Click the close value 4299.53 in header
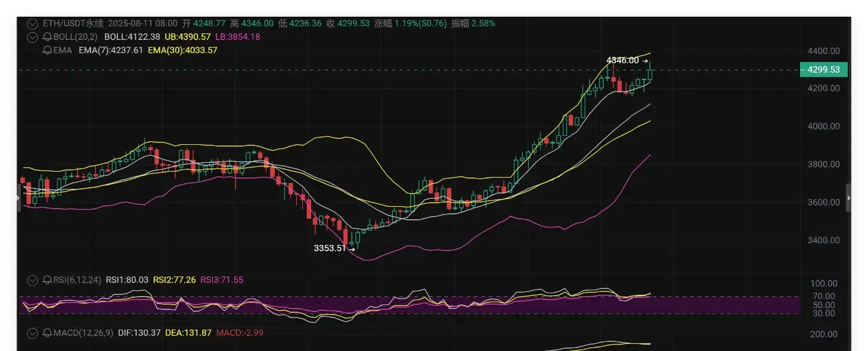Viewport: 868px width, 351px height. point(354,23)
